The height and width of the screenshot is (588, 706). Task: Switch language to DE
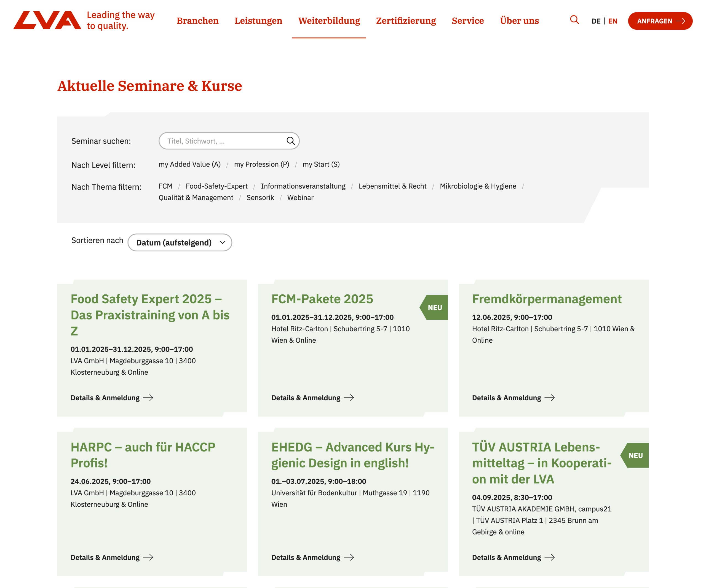[x=596, y=21]
